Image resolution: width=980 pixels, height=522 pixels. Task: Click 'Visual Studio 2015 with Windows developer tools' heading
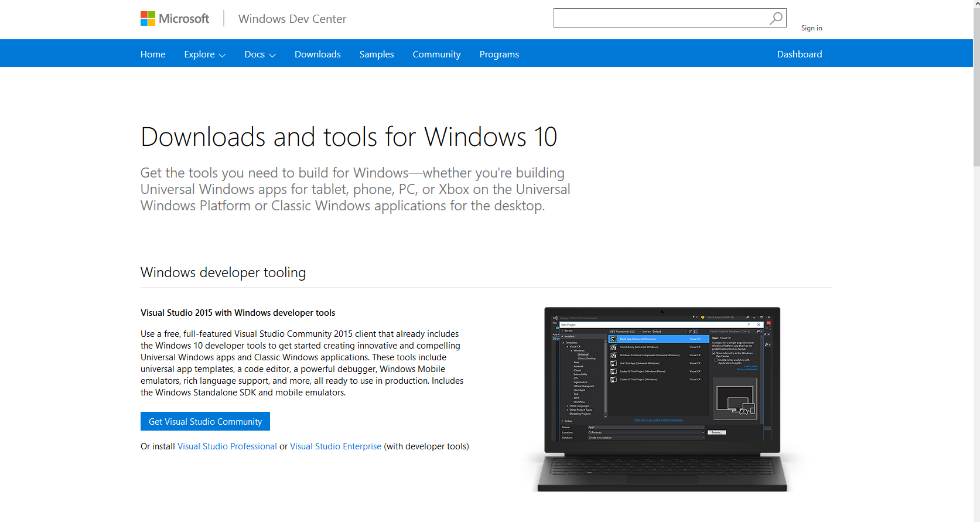(238, 313)
